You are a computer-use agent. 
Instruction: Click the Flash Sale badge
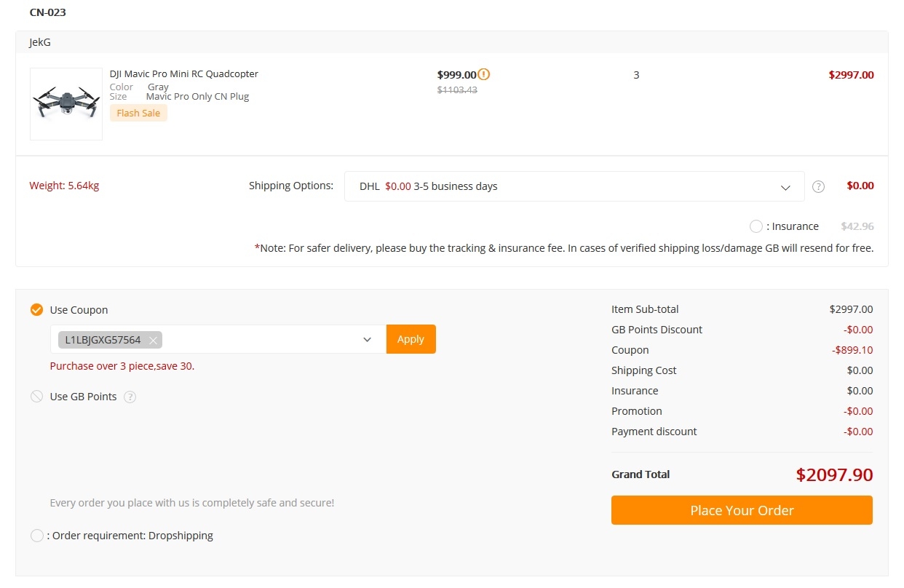tap(138, 113)
